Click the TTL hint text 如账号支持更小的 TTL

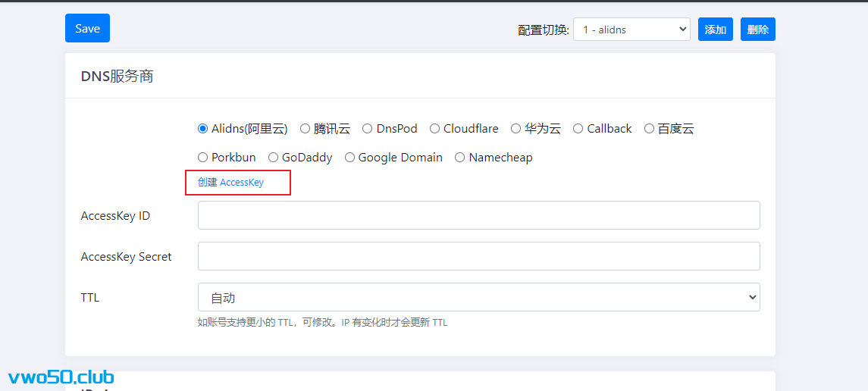(x=322, y=323)
